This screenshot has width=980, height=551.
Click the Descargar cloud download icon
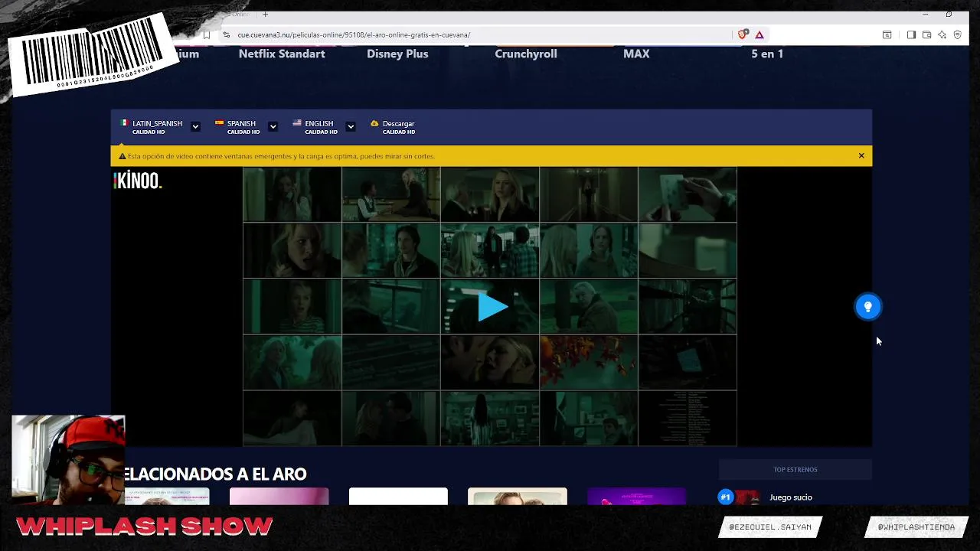coord(374,123)
